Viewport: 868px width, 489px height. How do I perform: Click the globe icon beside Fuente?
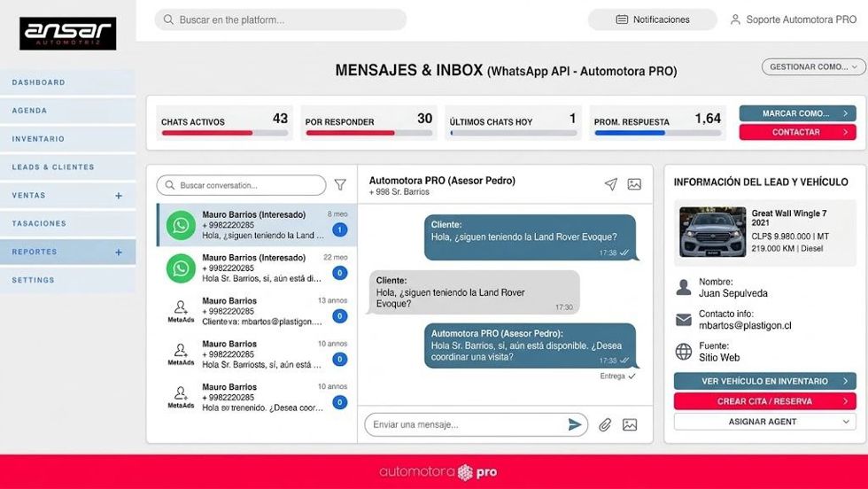(684, 352)
